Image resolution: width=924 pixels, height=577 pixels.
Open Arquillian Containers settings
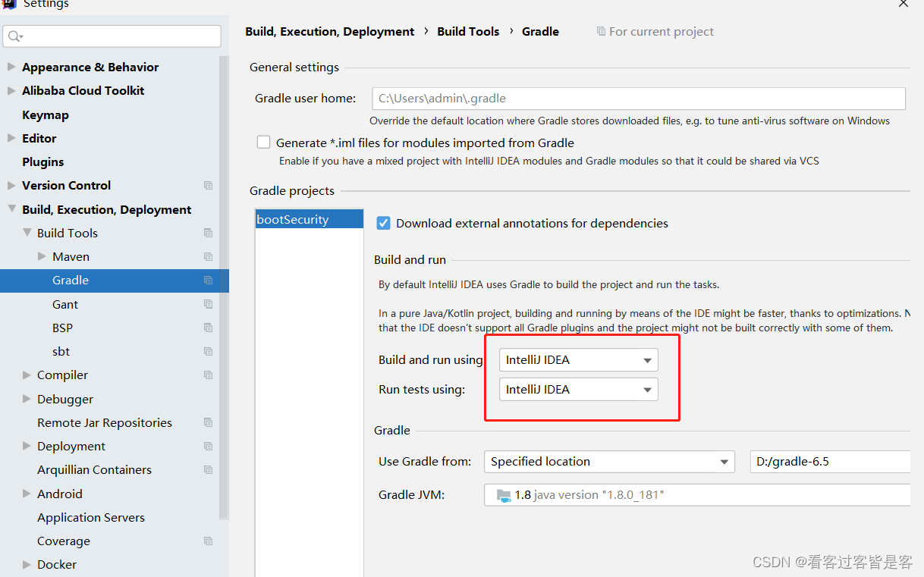point(95,469)
